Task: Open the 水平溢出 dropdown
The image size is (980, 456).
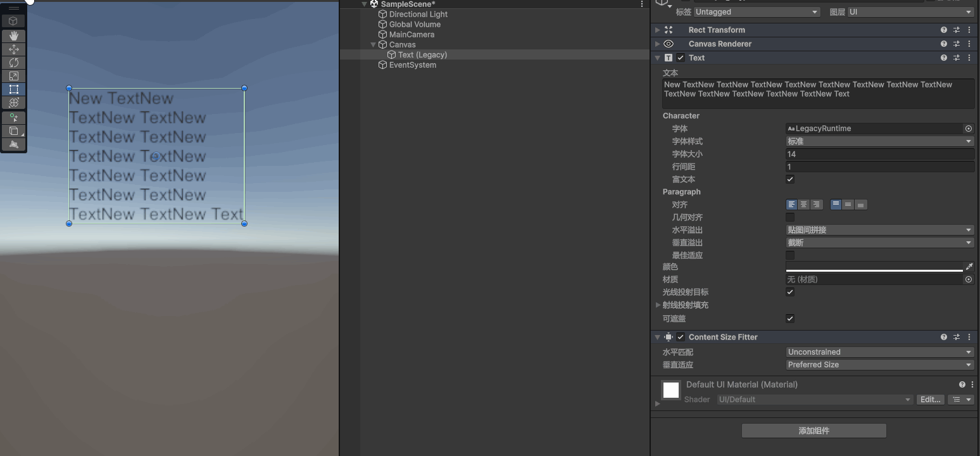Action: pos(880,230)
